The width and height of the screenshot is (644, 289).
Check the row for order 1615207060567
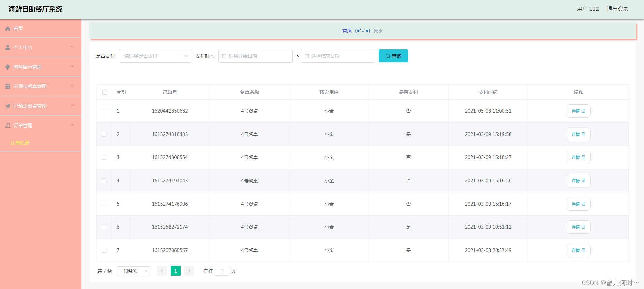(104, 250)
